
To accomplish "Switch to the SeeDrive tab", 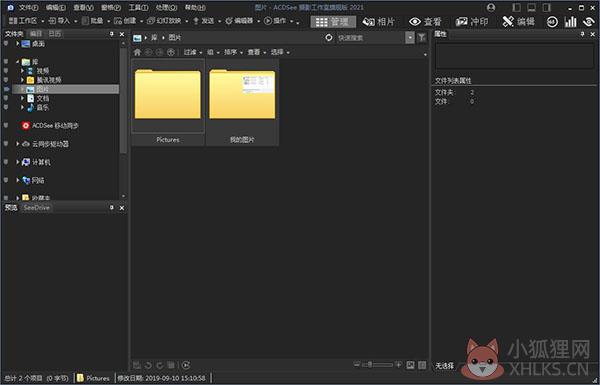I will click(37, 208).
